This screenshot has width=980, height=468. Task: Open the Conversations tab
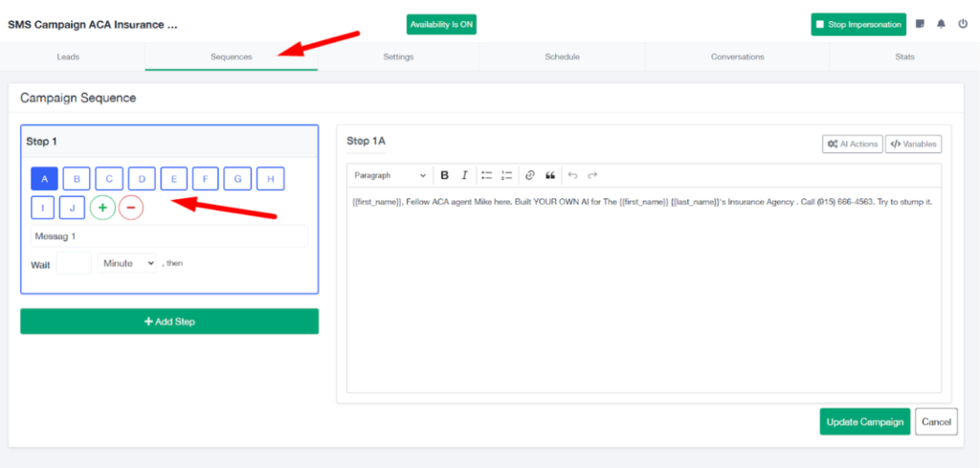pos(737,57)
